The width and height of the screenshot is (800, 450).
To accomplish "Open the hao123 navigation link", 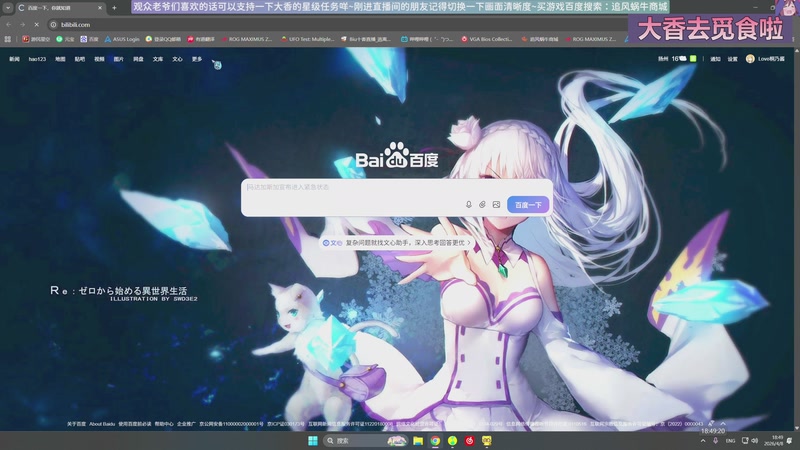I will (37, 59).
